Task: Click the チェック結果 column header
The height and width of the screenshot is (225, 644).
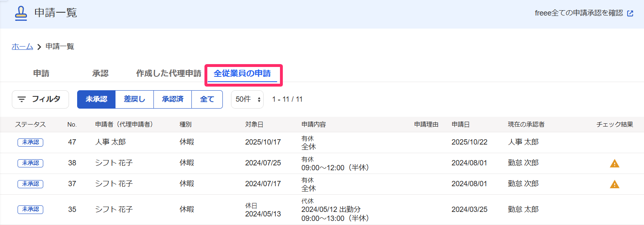Action: click(x=615, y=125)
